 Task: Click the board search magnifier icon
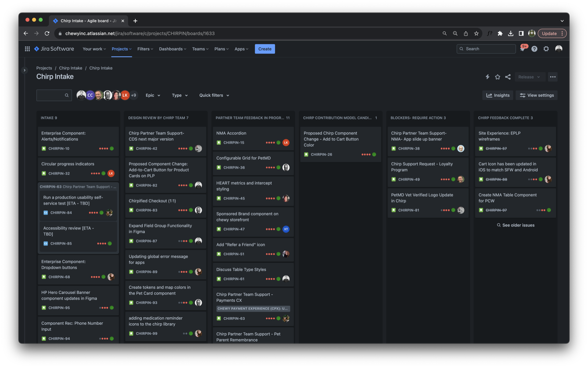[67, 95]
